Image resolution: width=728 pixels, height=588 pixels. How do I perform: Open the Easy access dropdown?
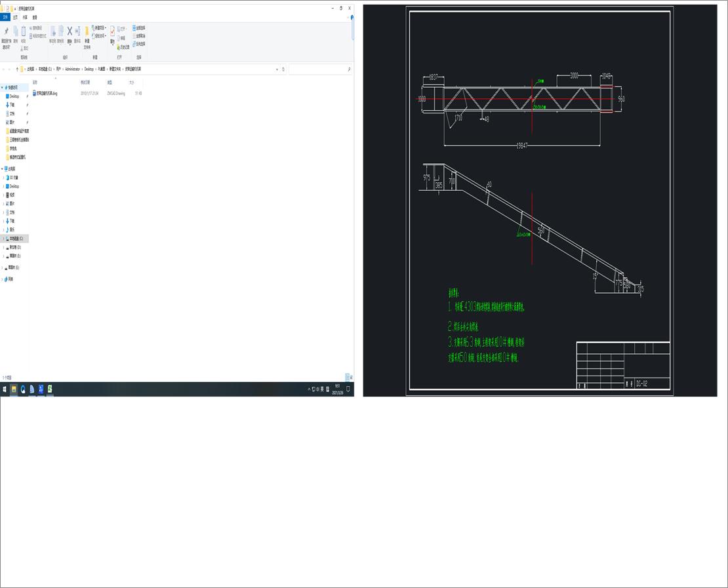tap(99, 36)
